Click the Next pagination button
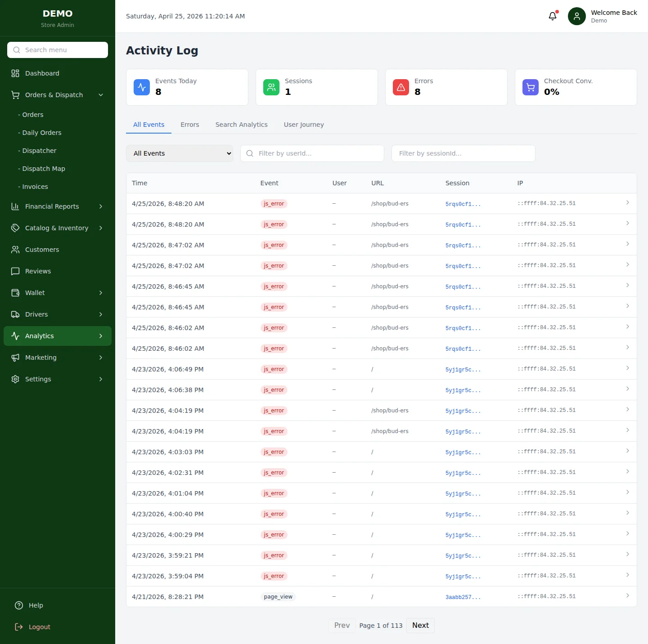Viewport: 648px width, 644px height. 420,625
